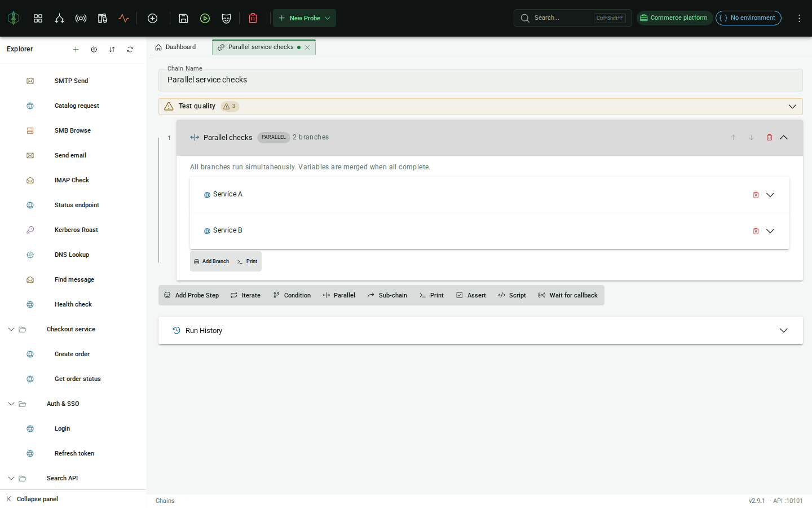812x508 pixels.
Task: Open the Commerce platform workspace selector
Action: coord(674,18)
